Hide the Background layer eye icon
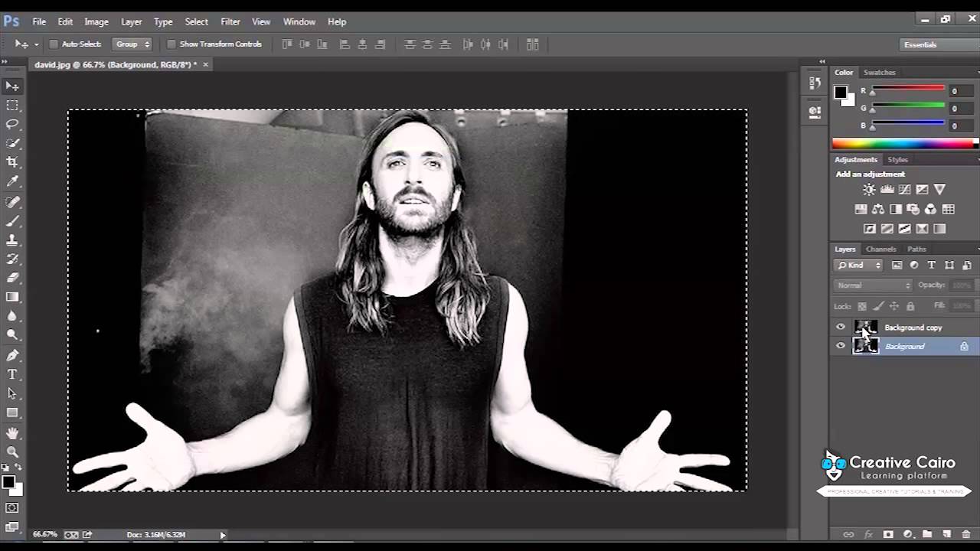The height and width of the screenshot is (551, 980). [x=841, y=346]
